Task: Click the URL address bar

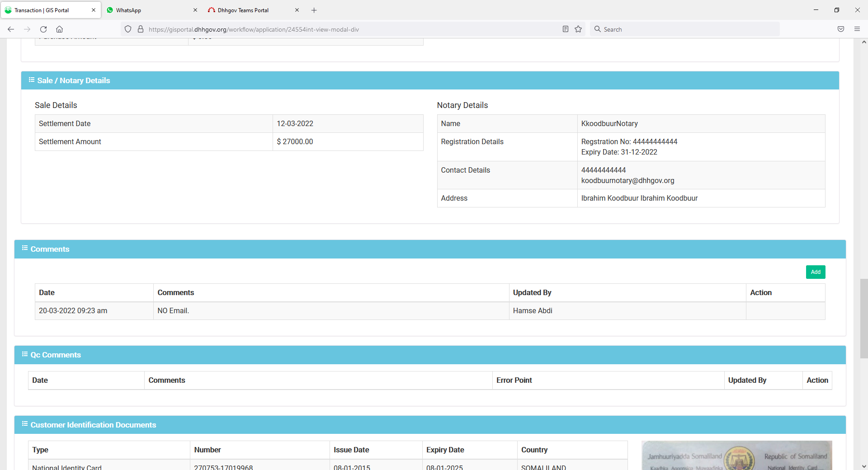Action: pyautogui.click(x=353, y=29)
